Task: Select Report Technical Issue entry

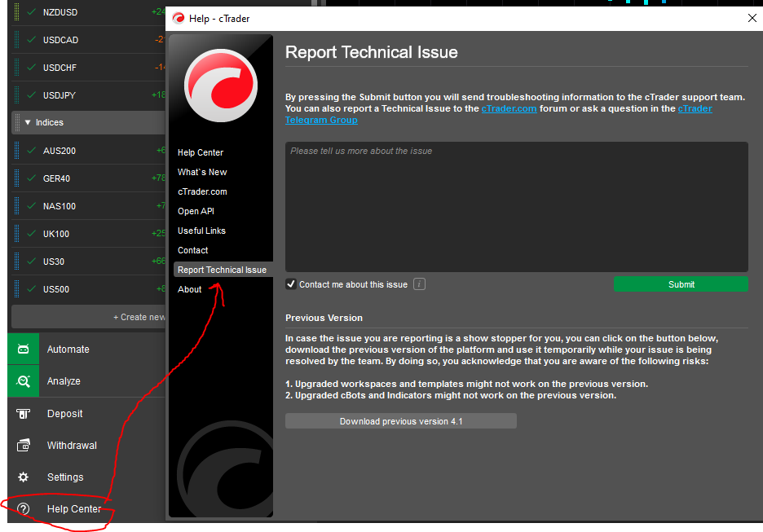Action: [x=223, y=270]
